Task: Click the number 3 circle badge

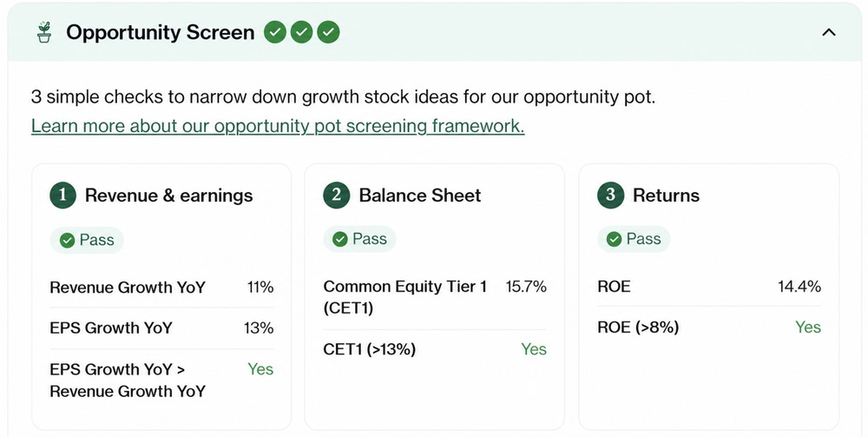Action: point(610,195)
